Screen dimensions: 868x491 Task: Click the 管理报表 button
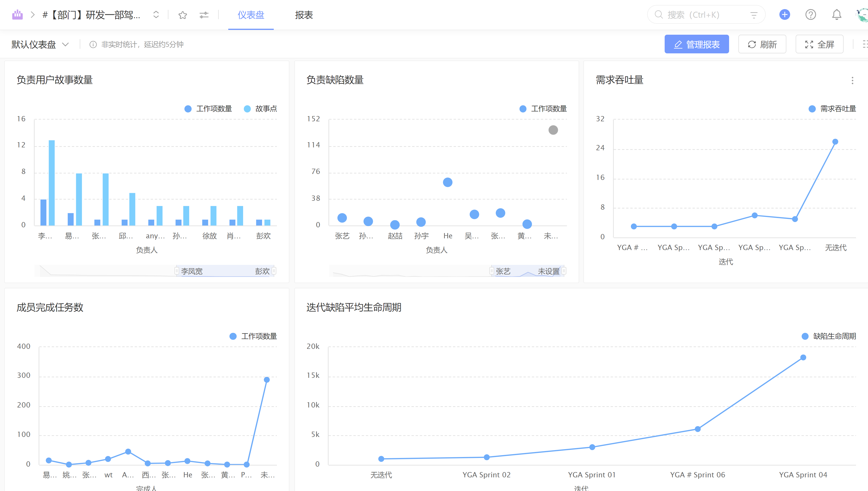click(x=697, y=44)
